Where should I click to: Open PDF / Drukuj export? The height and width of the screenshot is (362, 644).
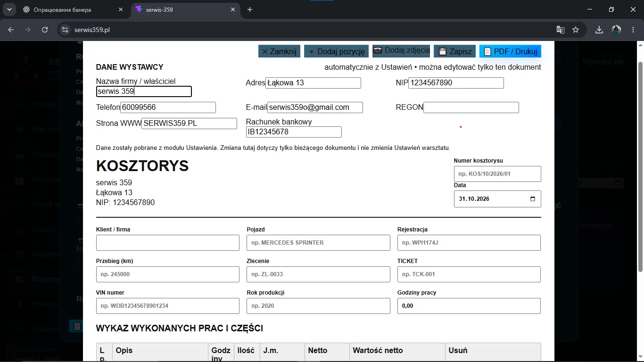click(510, 51)
